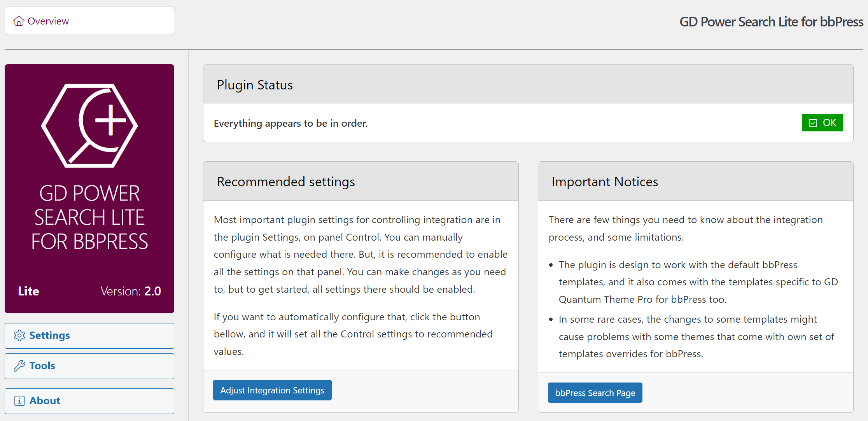Open the About panel
The image size is (868, 421).
[89, 401]
